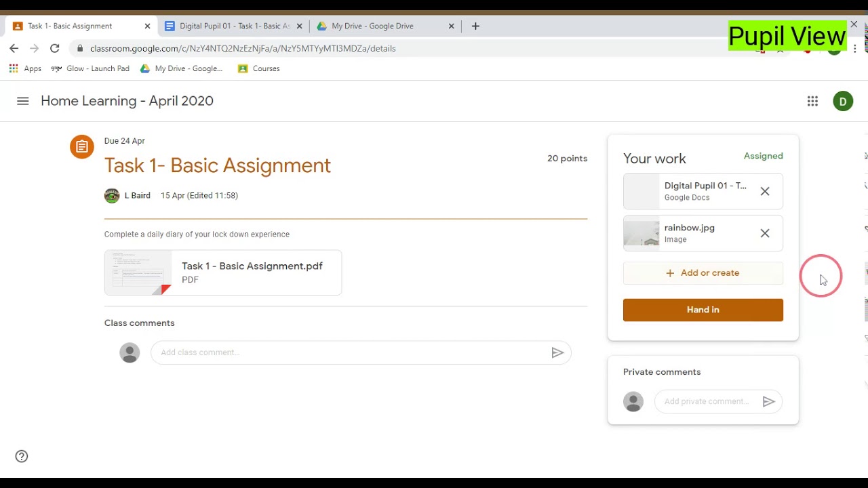Image resolution: width=868 pixels, height=488 pixels.
Task: Open the Apps bookmark
Action: point(25,68)
